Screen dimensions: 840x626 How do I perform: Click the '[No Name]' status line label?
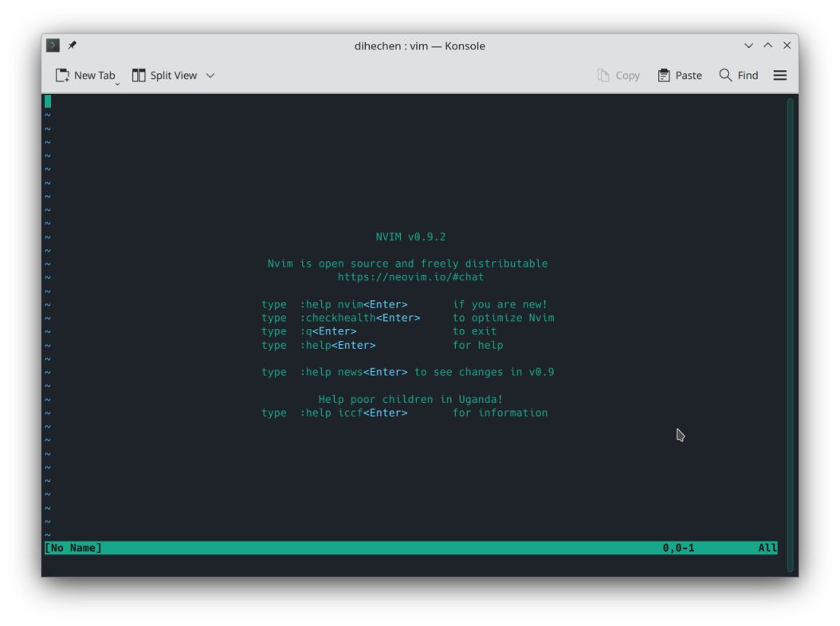[73, 548]
